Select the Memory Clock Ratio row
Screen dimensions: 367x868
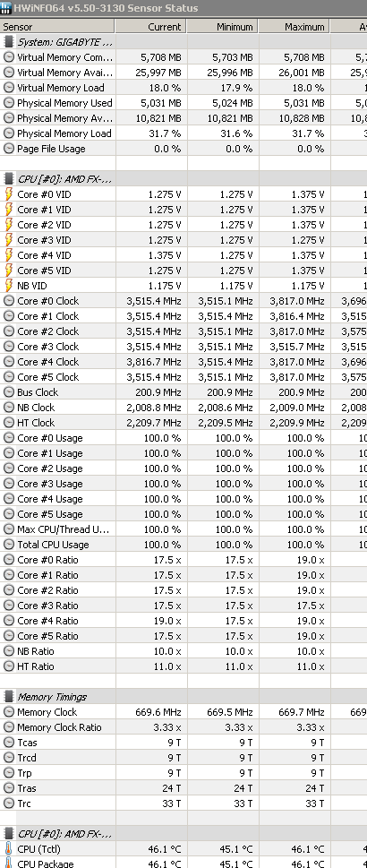click(x=183, y=727)
